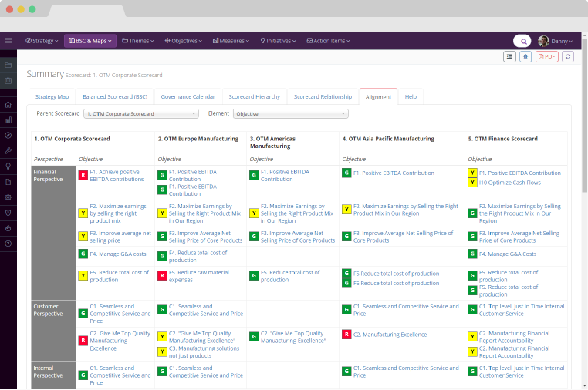Click the lightbulb icon in sidebar
Screen dimensions: 588x390
[x=8, y=166]
